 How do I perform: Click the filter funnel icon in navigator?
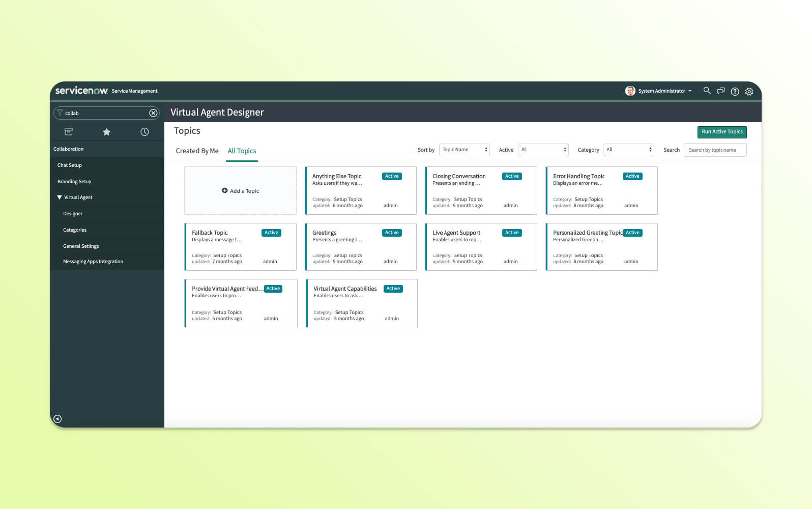click(60, 113)
